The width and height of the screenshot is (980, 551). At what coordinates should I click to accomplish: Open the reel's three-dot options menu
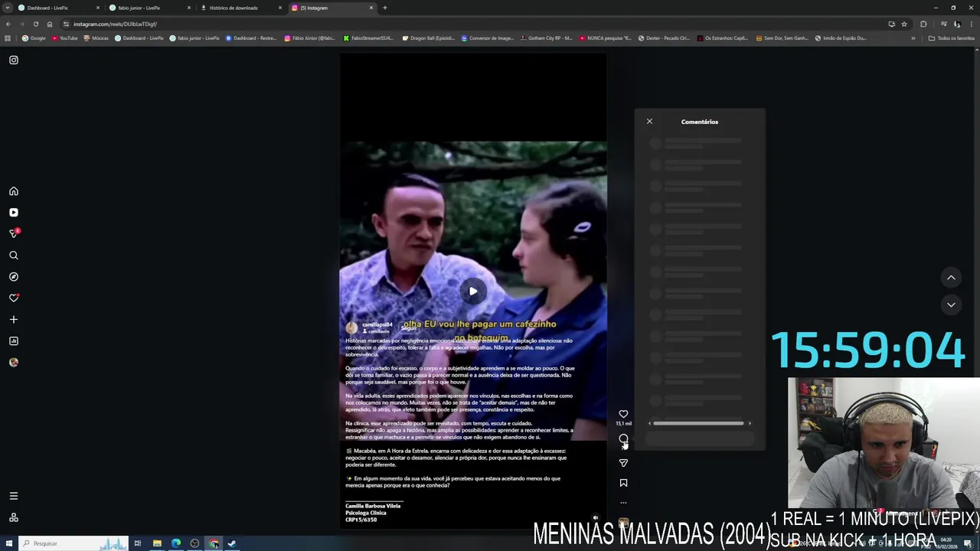point(623,503)
